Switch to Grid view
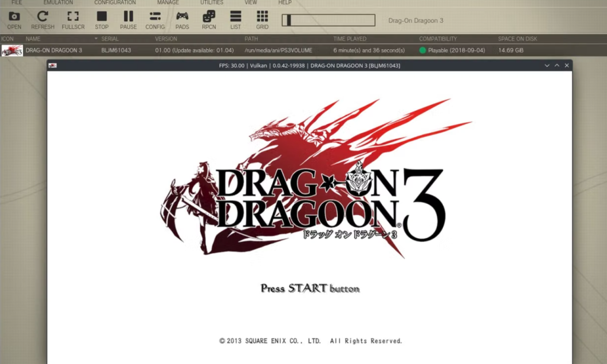Image resolution: width=607 pixels, height=364 pixels. (x=262, y=20)
